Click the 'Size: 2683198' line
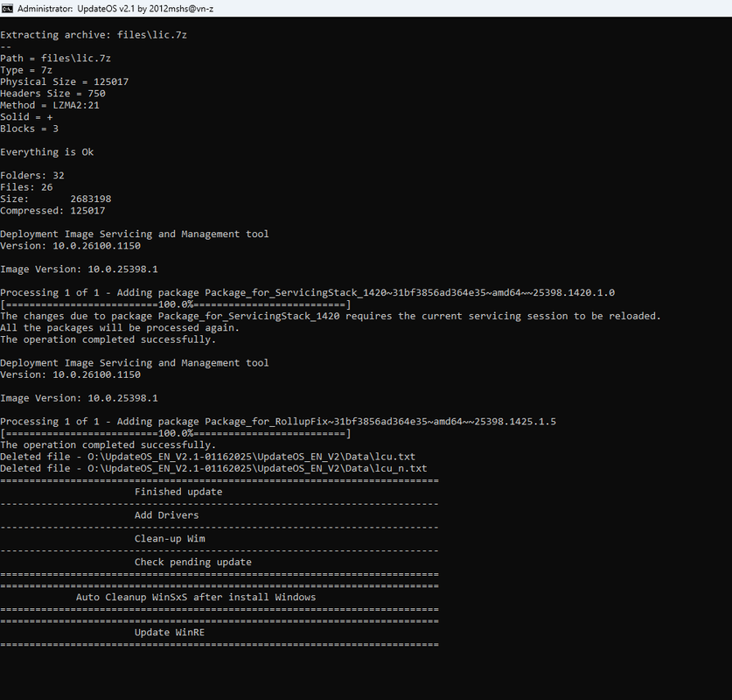 (56, 199)
